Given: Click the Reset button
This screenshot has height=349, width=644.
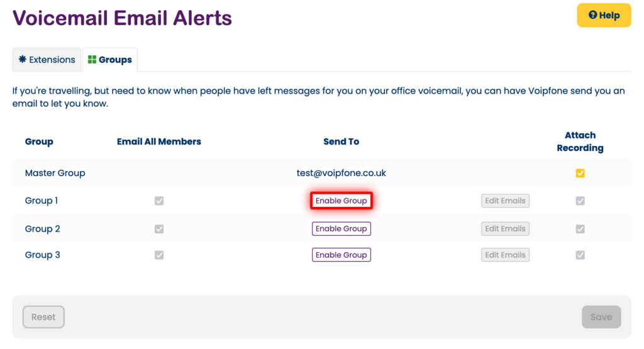Looking at the screenshot, I should (x=43, y=317).
